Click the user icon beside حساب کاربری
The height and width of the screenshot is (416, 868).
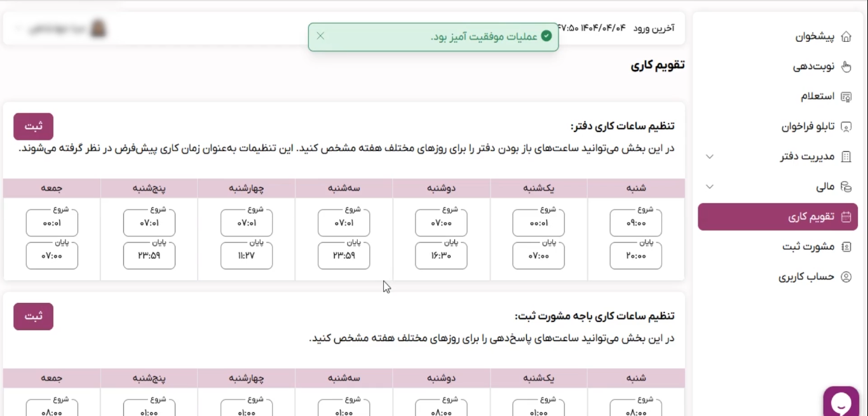846,277
